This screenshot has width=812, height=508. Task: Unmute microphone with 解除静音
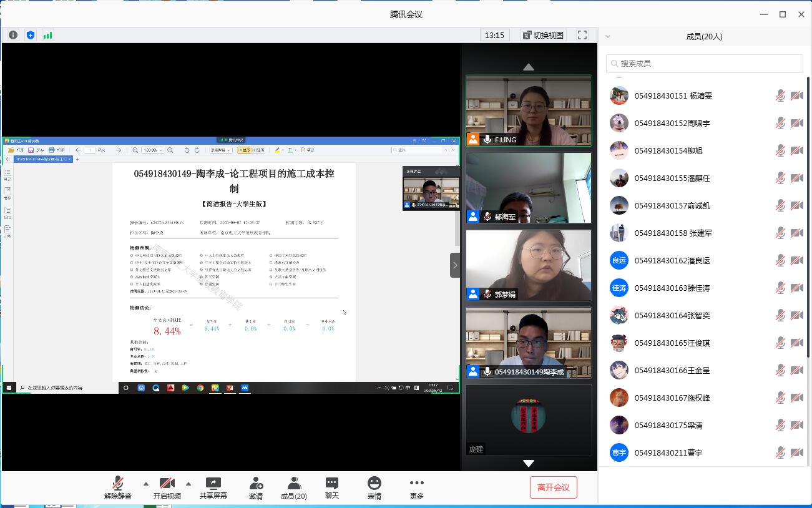[x=118, y=487]
